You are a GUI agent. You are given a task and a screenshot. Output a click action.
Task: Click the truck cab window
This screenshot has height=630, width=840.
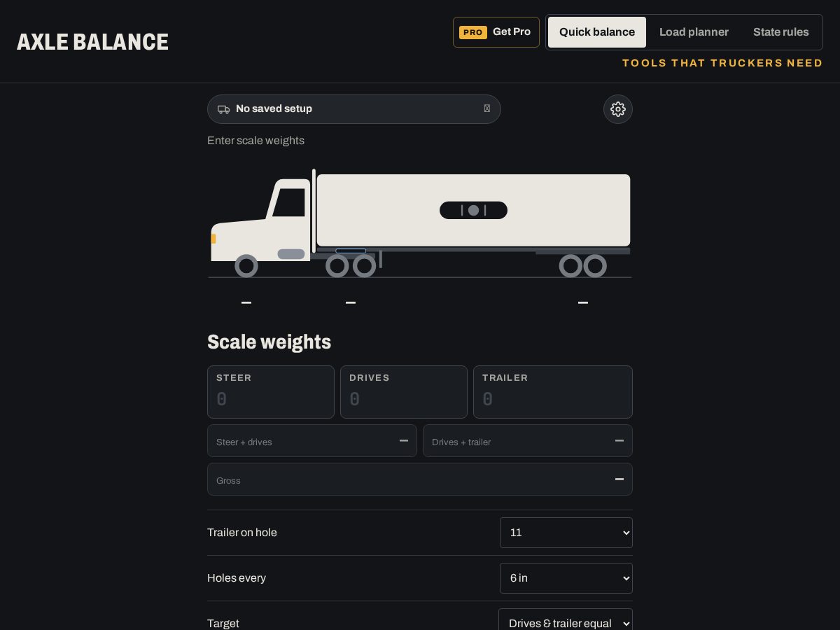tap(289, 202)
